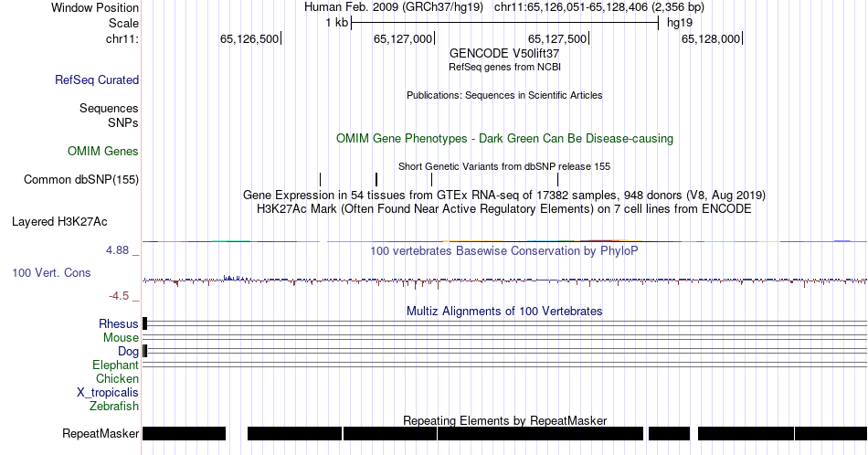
Task: Click the fourth rightmost dbSNP variant tick
Action: pos(558,179)
